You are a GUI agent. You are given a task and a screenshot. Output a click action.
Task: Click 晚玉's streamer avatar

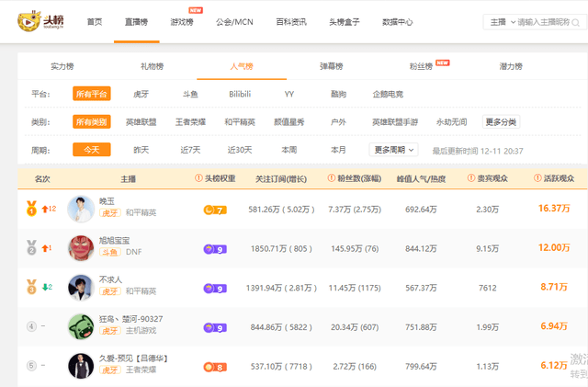[82, 209]
